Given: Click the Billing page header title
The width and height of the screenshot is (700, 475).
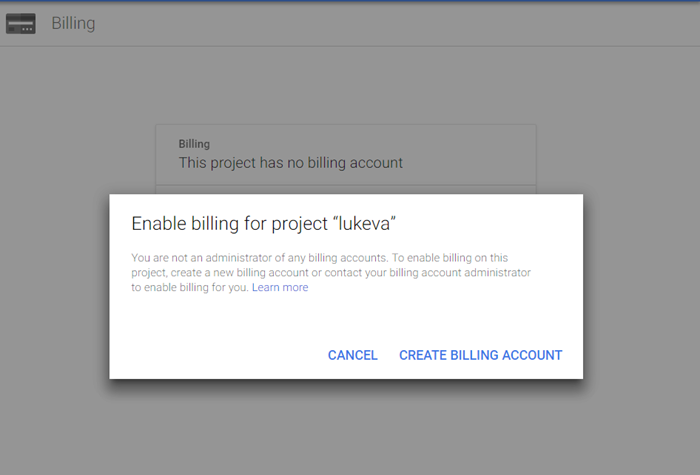Looking at the screenshot, I should tap(73, 23).
